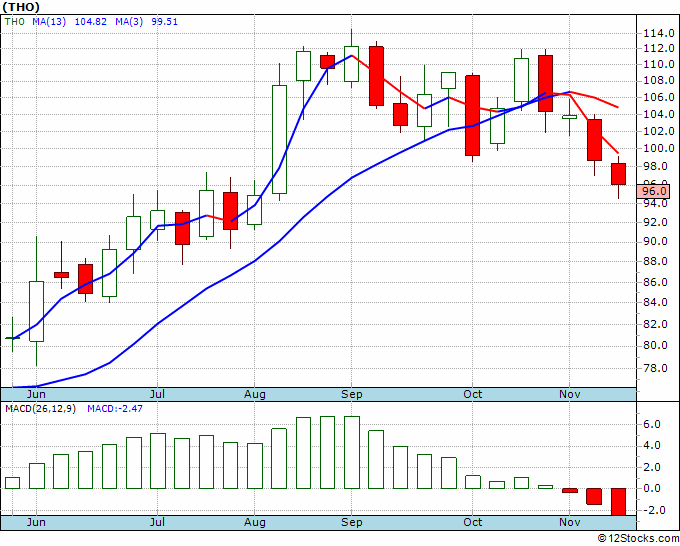Click the 4.0 MACD axis label
This screenshot has height=546, width=680.
(x=653, y=446)
